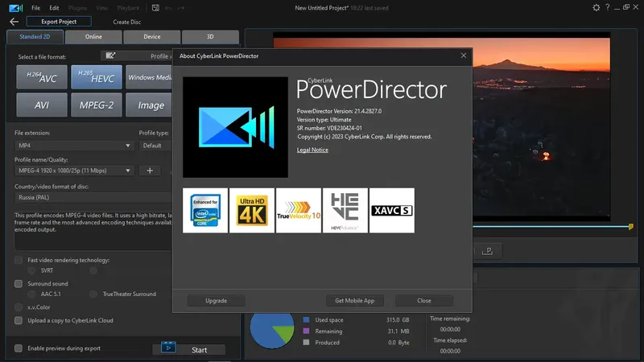Viewport: 644px width, 362px height.
Task: Select MPEG-2 file format
Action: (97, 105)
